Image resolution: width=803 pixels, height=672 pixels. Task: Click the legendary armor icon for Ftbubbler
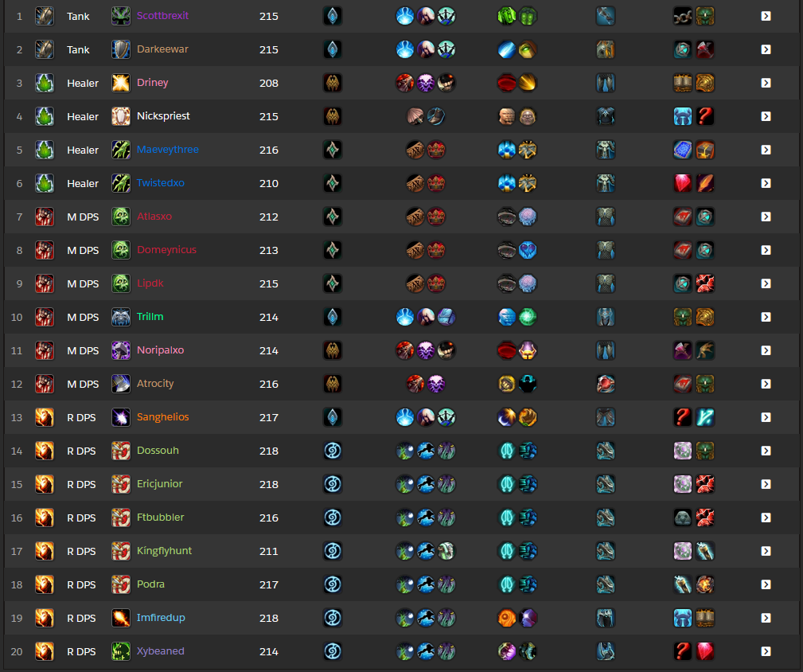click(x=606, y=518)
